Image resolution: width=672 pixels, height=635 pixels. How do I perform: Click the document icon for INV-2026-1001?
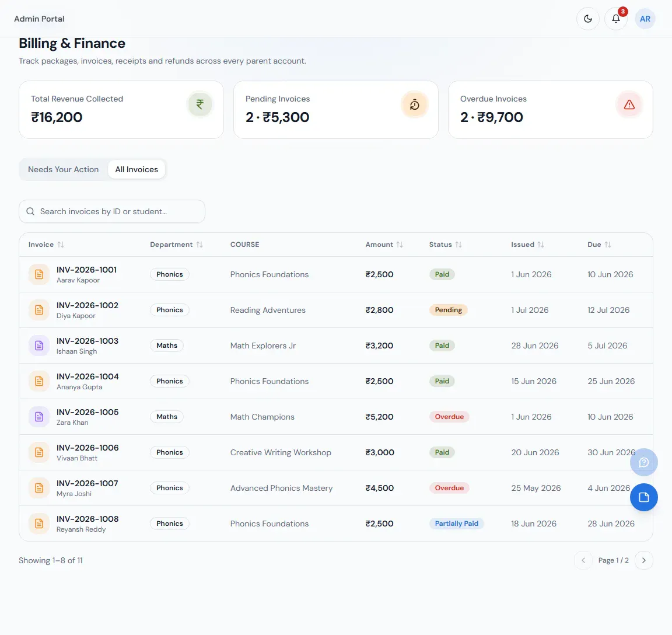tap(39, 274)
